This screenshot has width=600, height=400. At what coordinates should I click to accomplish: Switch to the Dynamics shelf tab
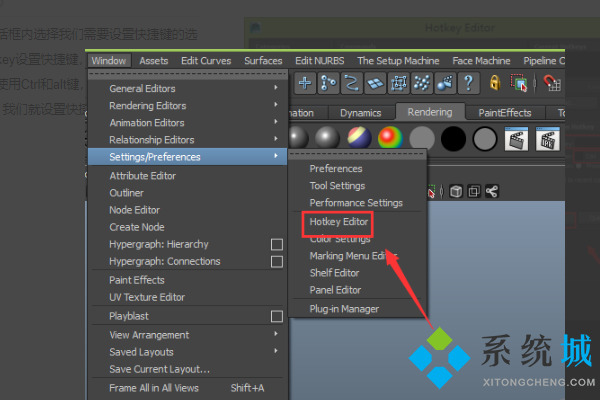[360, 113]
